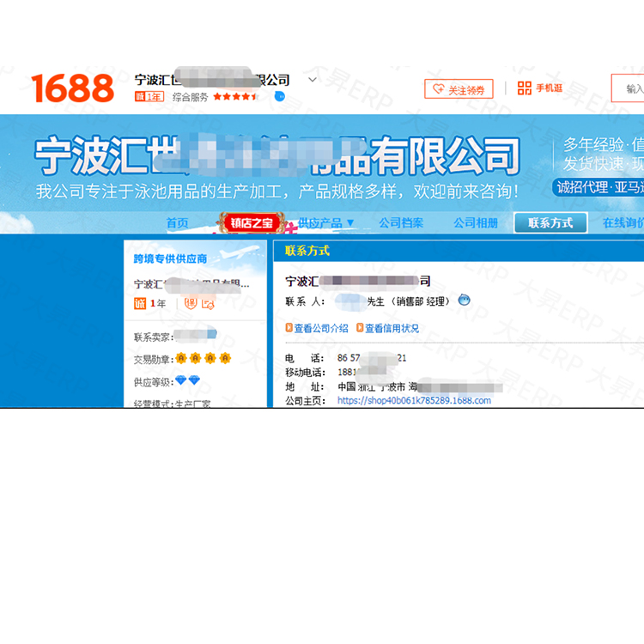The image size is (644, 644).
Task: Expand the 供应产品 dropdown menu
Action: [325, 223]
